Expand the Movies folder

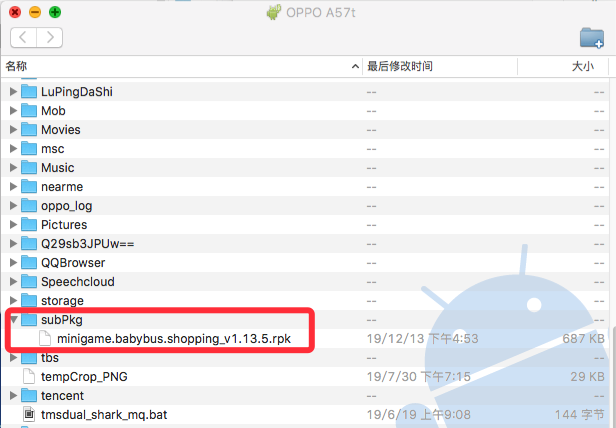[13, 129]
